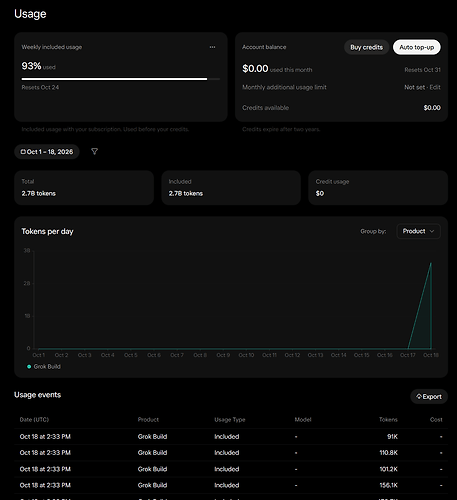
Task: Edit the monthly additional usage limit
Action: (435, 87)
